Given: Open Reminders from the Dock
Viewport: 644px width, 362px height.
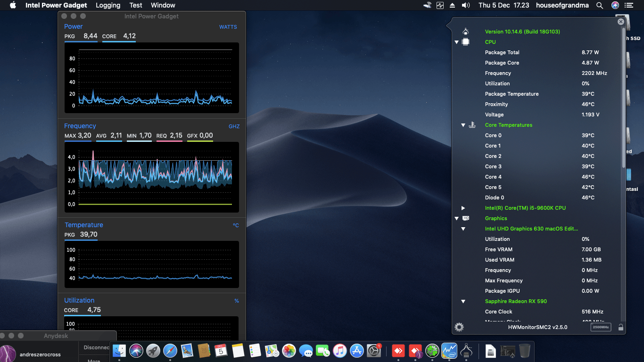Looking at the screenshot, I should (255, 351).
